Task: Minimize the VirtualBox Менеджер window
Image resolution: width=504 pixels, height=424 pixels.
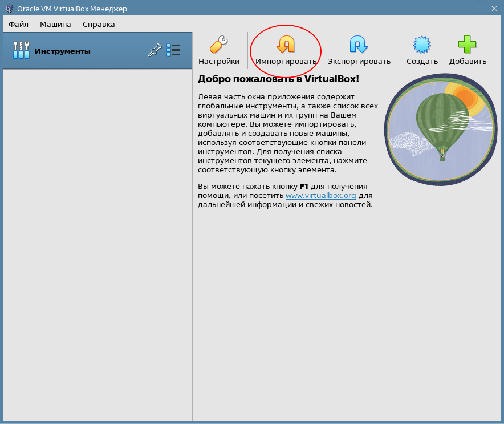Action: click(467, 9)
